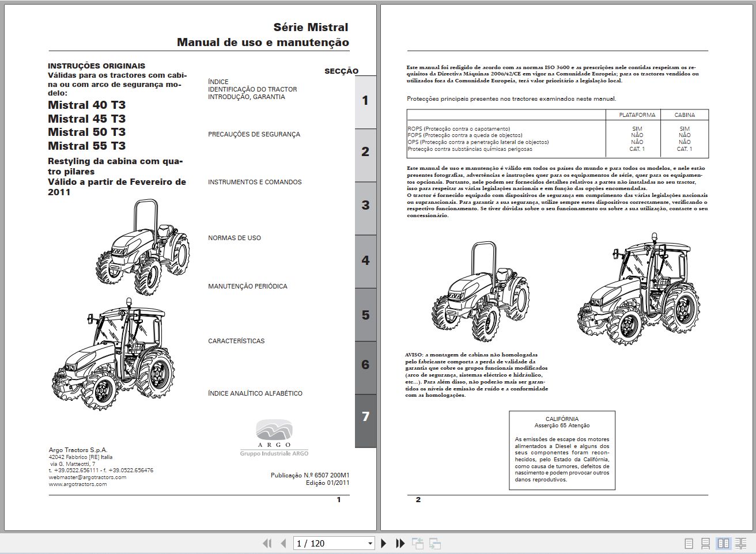The image size is (756, 554).
Task: Click the Mistral 50 T3 model name
Action: [86, 132]
